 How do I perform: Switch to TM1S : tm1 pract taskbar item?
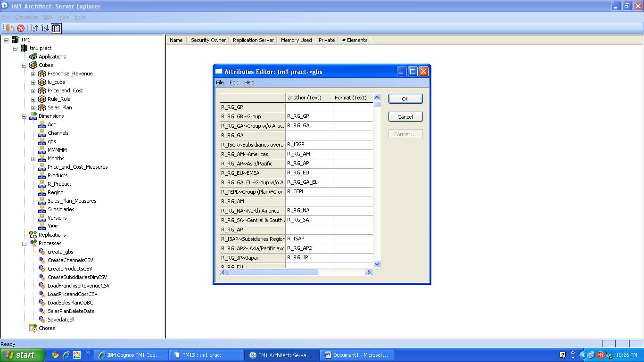tap(206, 355)
